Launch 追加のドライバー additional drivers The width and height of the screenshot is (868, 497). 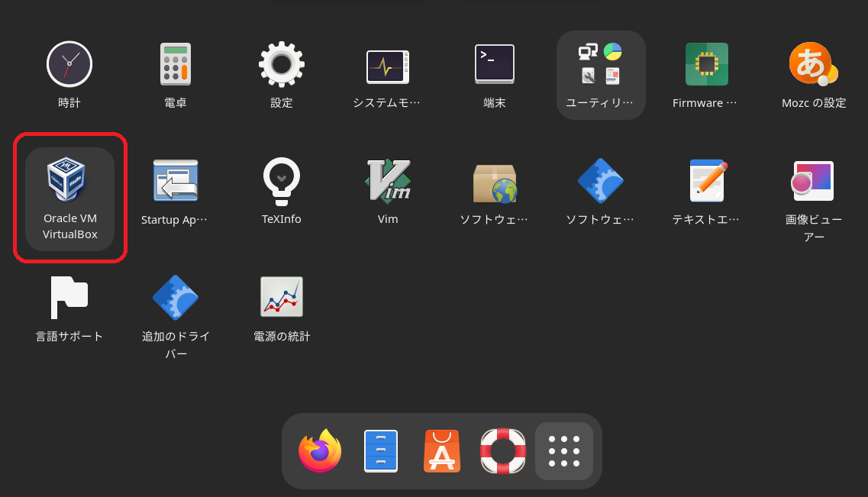(x=176, y=297)
